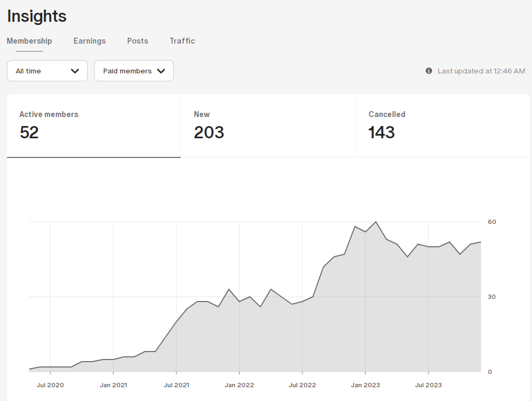Open the Paid members filter dropdown

pyautogui.click(x=134, y=71)
